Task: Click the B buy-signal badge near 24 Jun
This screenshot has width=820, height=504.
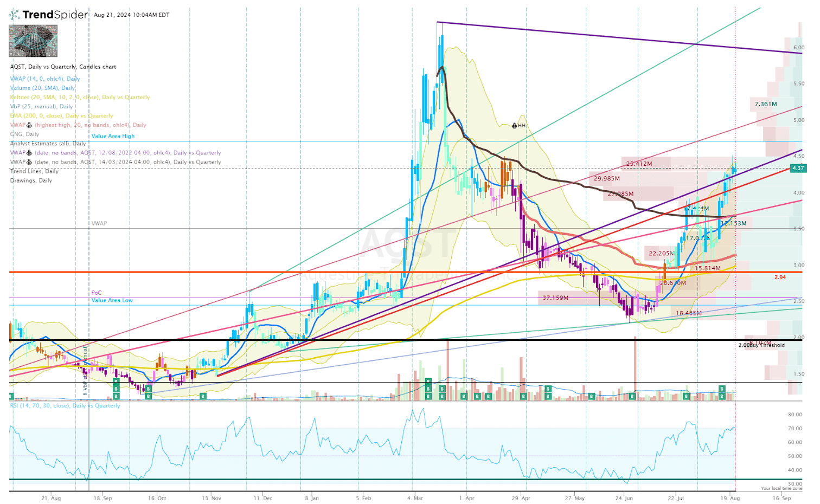Action: tap(631, 396)
